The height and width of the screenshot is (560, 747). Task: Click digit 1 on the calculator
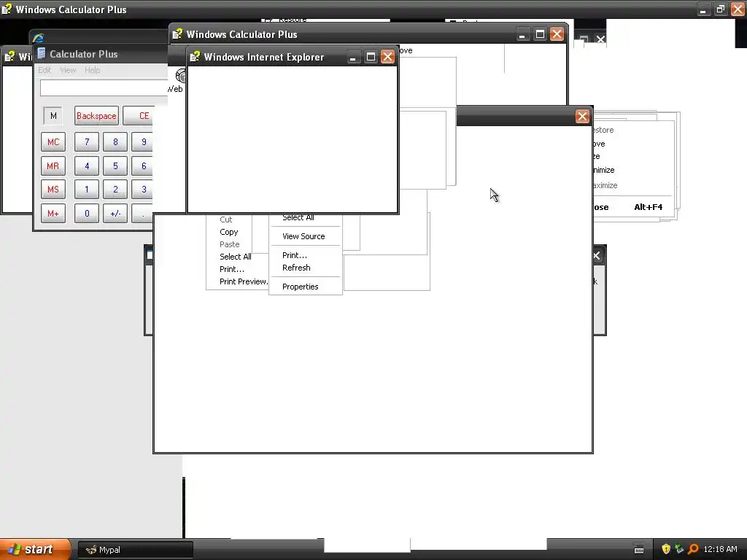coord(87,190)
